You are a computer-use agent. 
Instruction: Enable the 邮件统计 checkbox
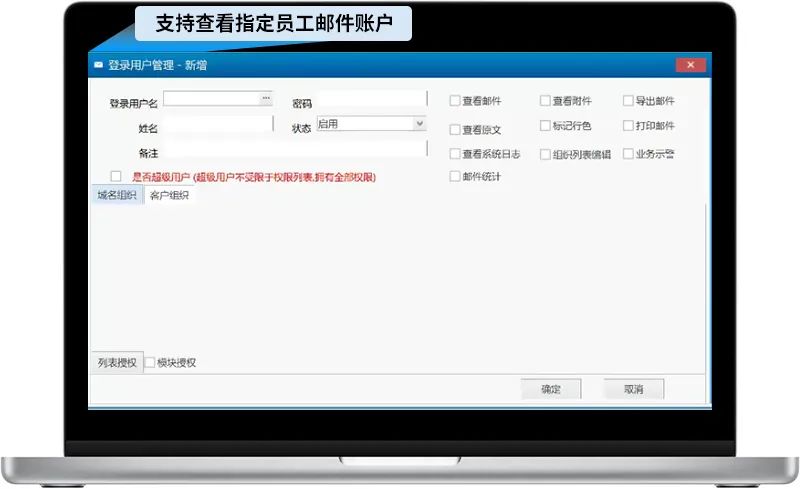[x=455, y=176]
